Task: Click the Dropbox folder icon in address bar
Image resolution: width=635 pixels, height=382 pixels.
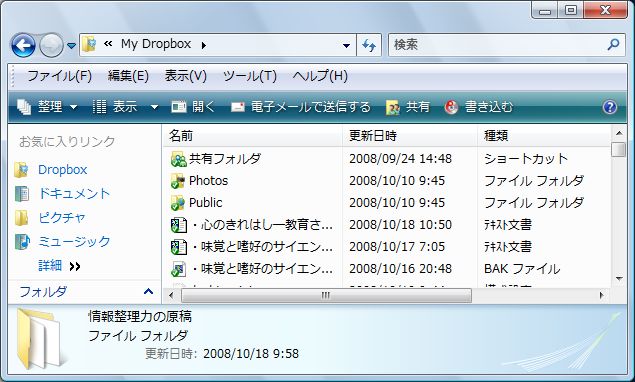Action: [89, 44]
